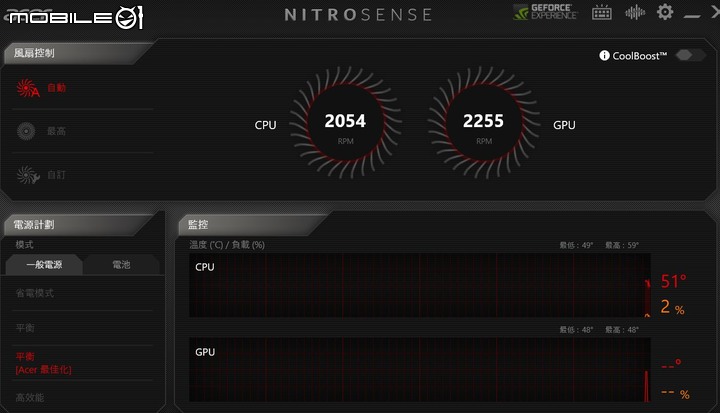720x413 pixels.
Task: Click the CPU 最高 : 59° value
Action: pos(622,245)
